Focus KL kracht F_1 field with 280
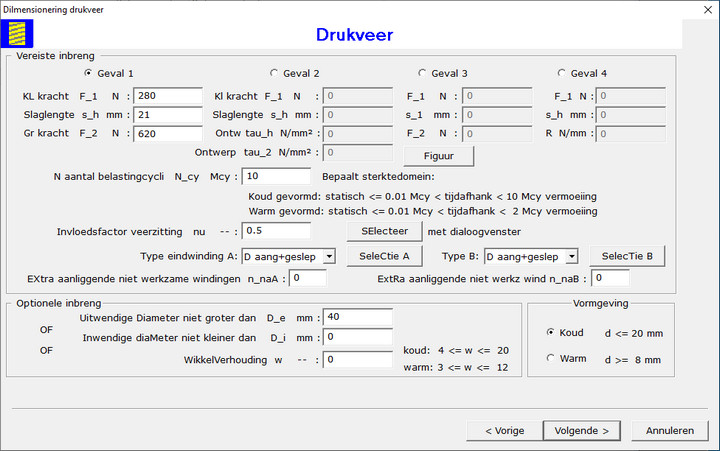Image resolution: width=720 pixels, height=451 pixels. (x=168, y=96)
